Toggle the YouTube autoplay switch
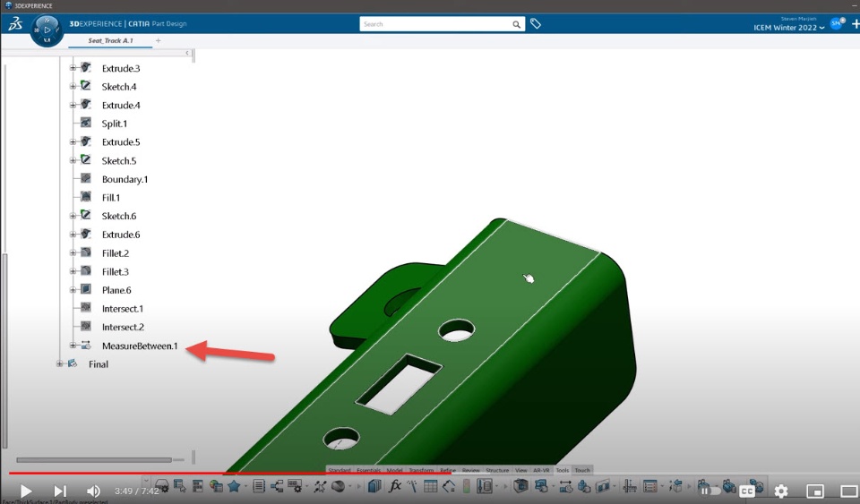Image resolution: width=860 pixels, height=504 pixels. tap(709, 491)
